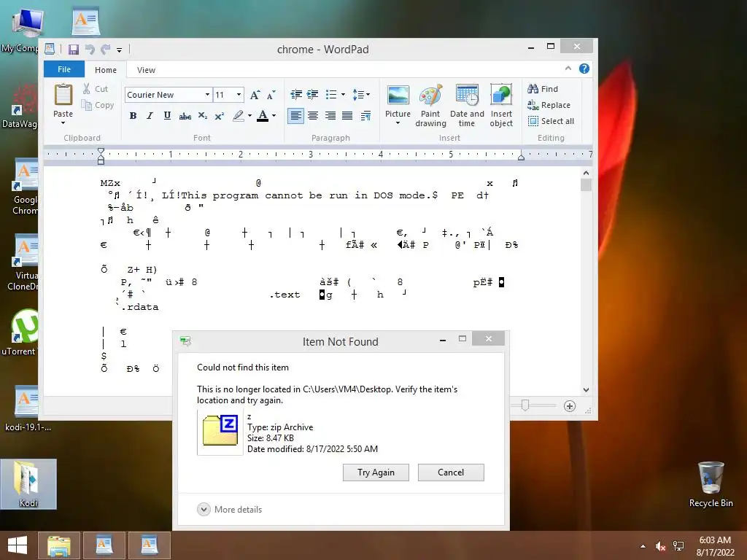
Task: Open the font size 11 dropdown
Action: click(239, 94)
